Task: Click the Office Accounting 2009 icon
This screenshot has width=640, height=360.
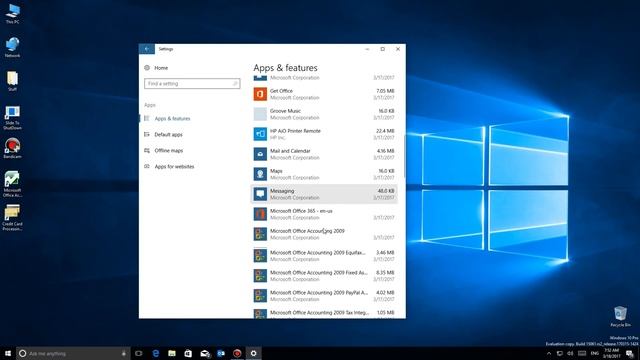Action: pyautogui.click(x=260, y=234)
